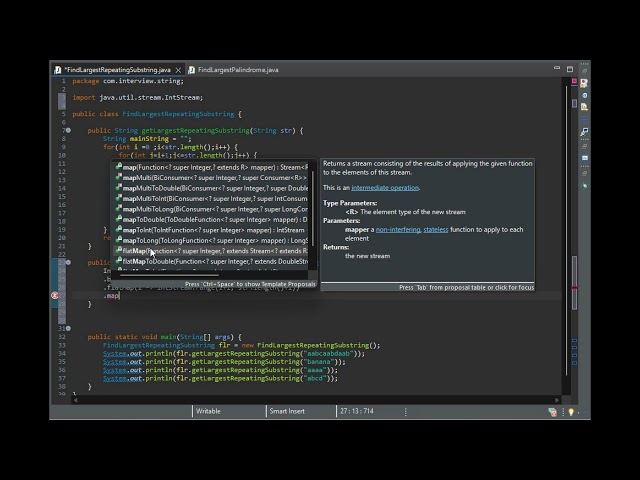
Task: Open the 'intermediate operation' link
Action: pos(385,188)
